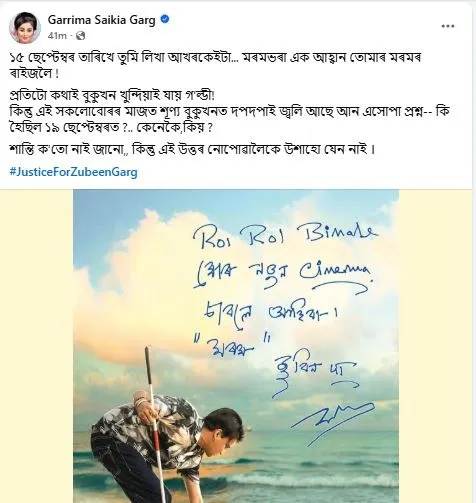Click the Garrima Saikia Garg name link
This screenshot has width=476, height=503.
point(102,20)
